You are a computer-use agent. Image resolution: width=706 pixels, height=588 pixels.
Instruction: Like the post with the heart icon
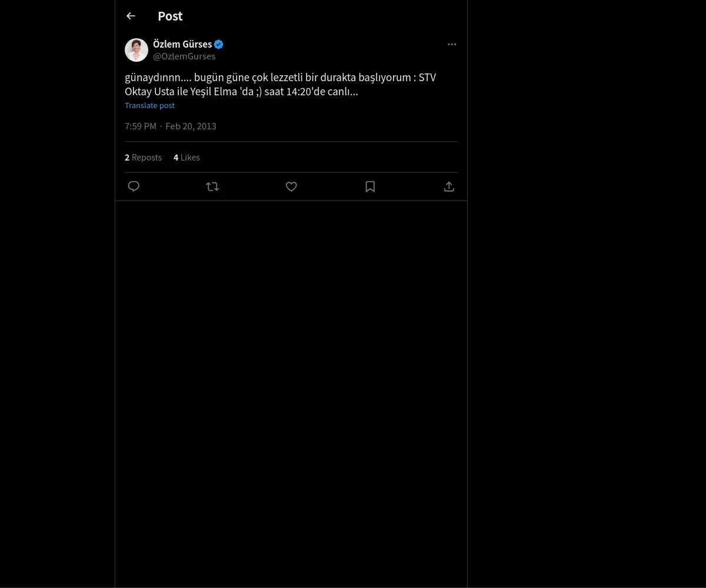coord(291,186)
